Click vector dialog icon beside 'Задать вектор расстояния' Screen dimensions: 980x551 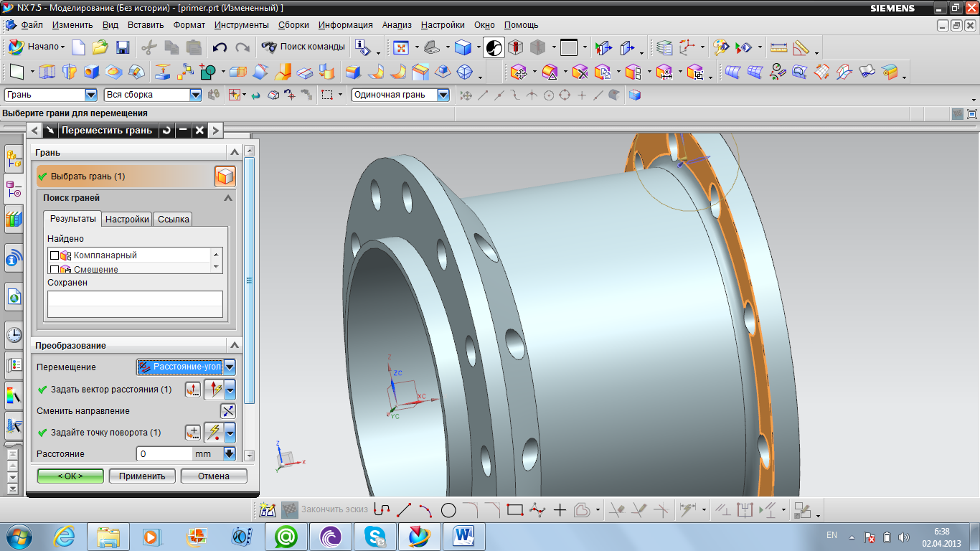click(193, 390)
